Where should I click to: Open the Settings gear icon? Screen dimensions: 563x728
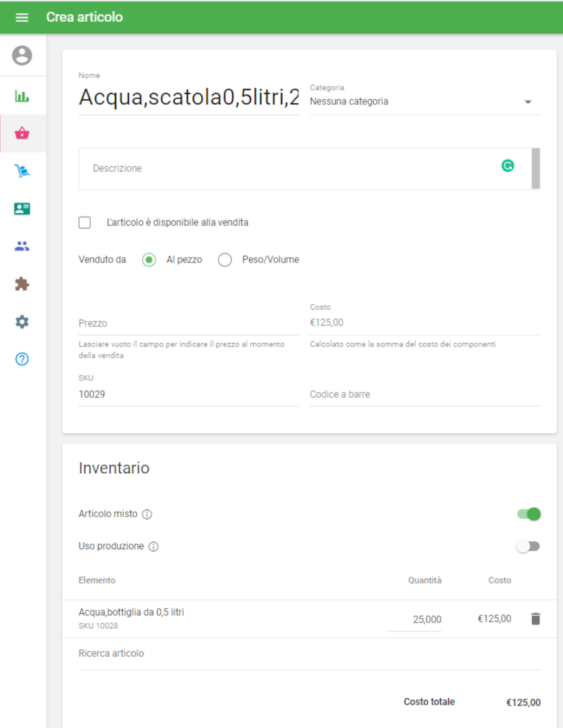point(22,322)
